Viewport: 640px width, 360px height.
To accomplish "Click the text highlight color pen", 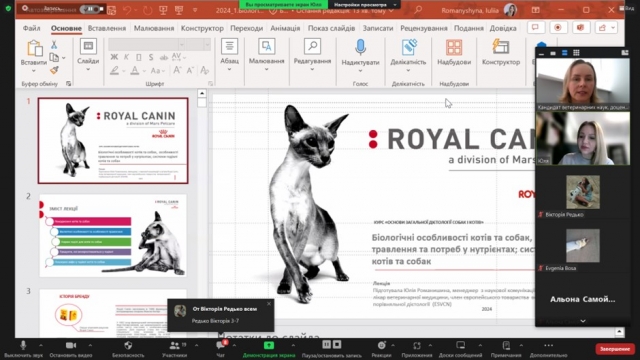I will tap(115, 71).
